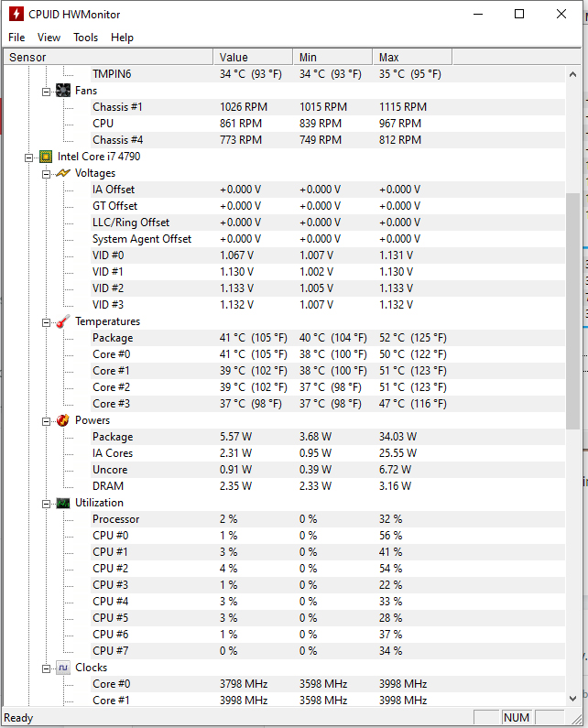588x728 pixels.
Task: Collapse the Temperatures section
Action: 46,322
